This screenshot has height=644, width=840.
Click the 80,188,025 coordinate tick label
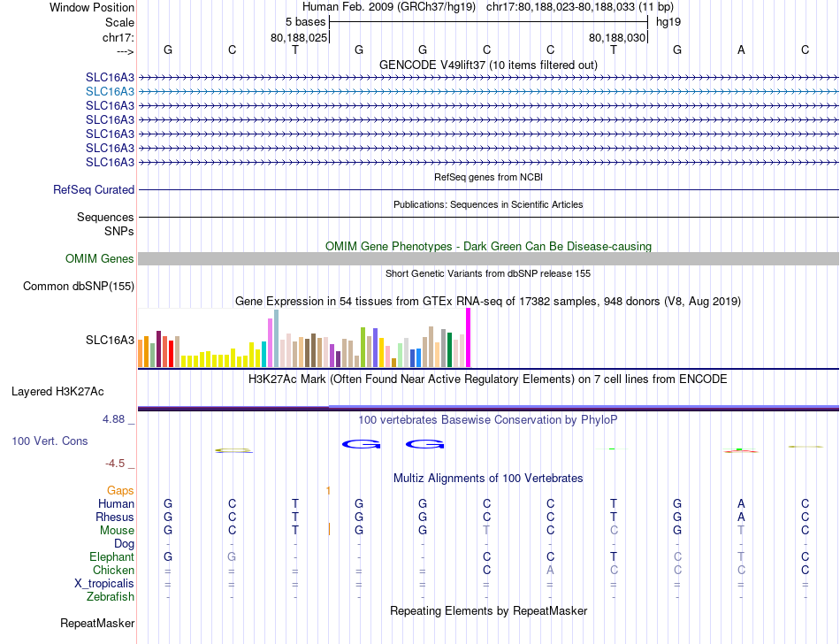point(298,37)
